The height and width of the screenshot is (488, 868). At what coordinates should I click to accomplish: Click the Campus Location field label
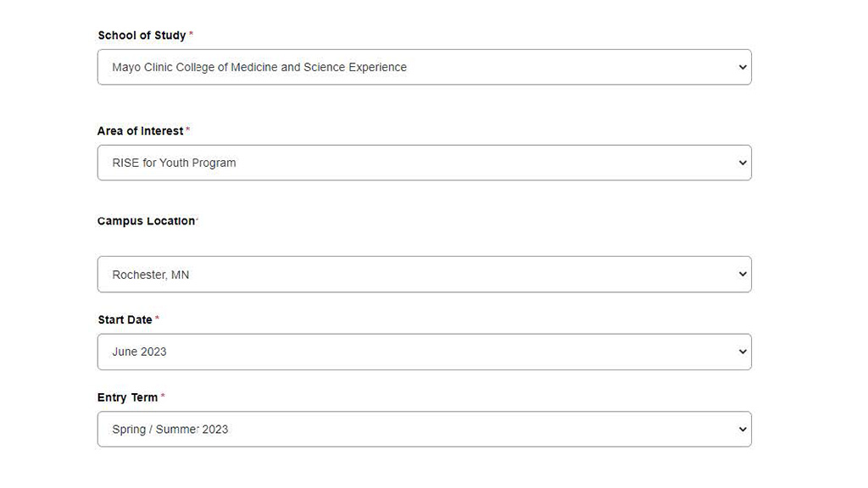(x=145, y=220)
